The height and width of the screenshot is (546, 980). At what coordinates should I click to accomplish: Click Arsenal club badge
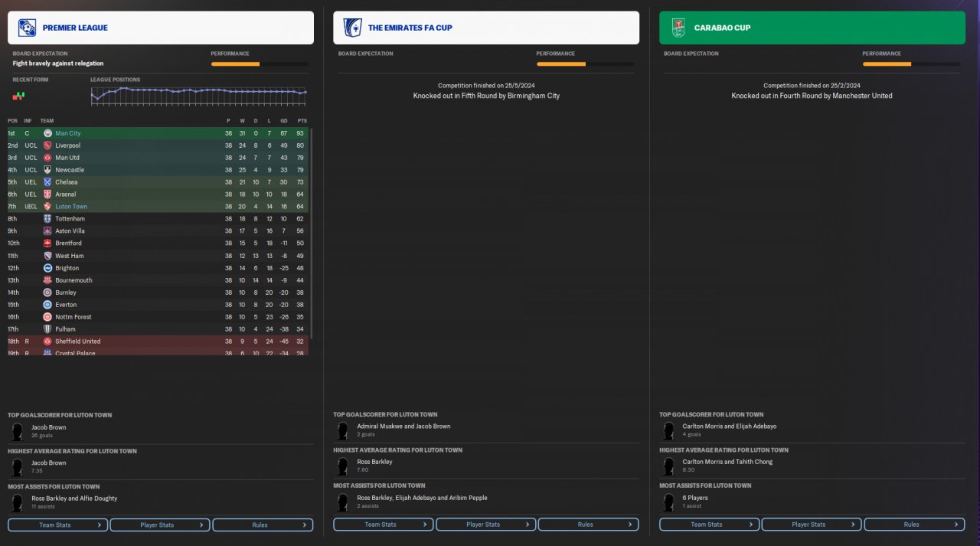(x=47, y=195)
